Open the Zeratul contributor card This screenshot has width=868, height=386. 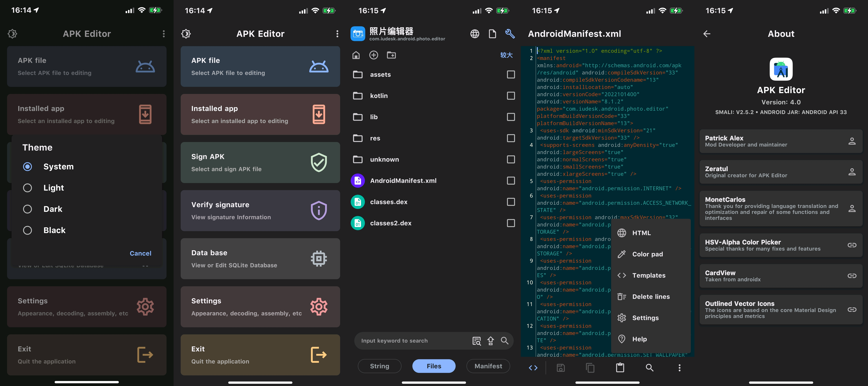[x=781, y=172]
